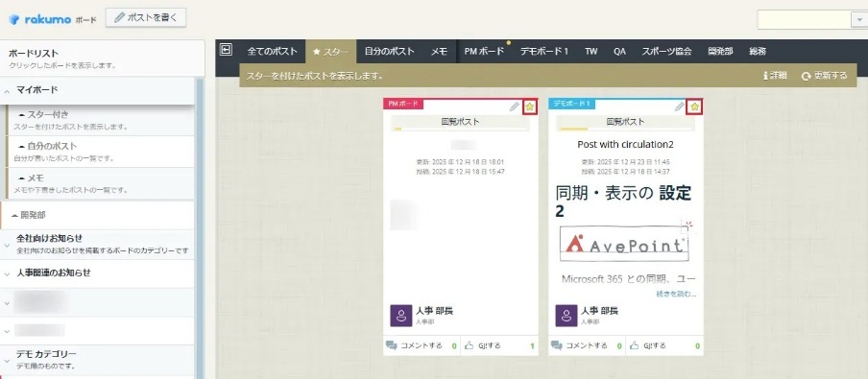The width and height of the screenshot is (868, 379).
Task: Collapse the マイボード section
Action: (x=7, y=90)
